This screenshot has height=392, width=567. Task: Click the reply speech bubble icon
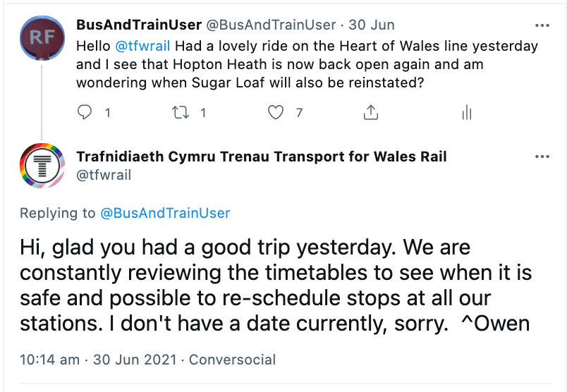point(85,112)
